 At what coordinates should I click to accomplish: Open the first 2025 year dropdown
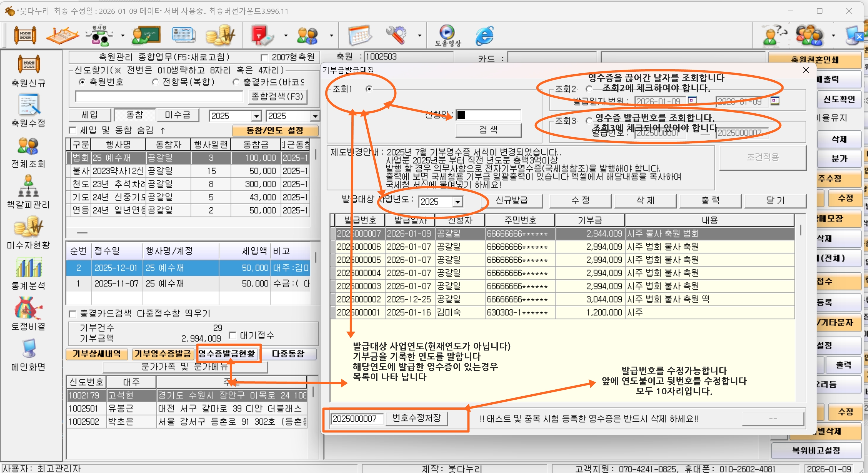pyautogui.click(x=256, y=116)
